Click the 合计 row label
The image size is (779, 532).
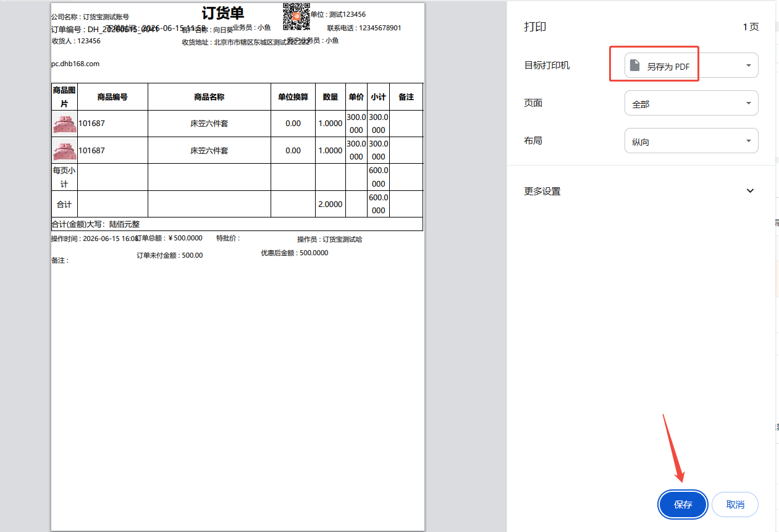64,204
